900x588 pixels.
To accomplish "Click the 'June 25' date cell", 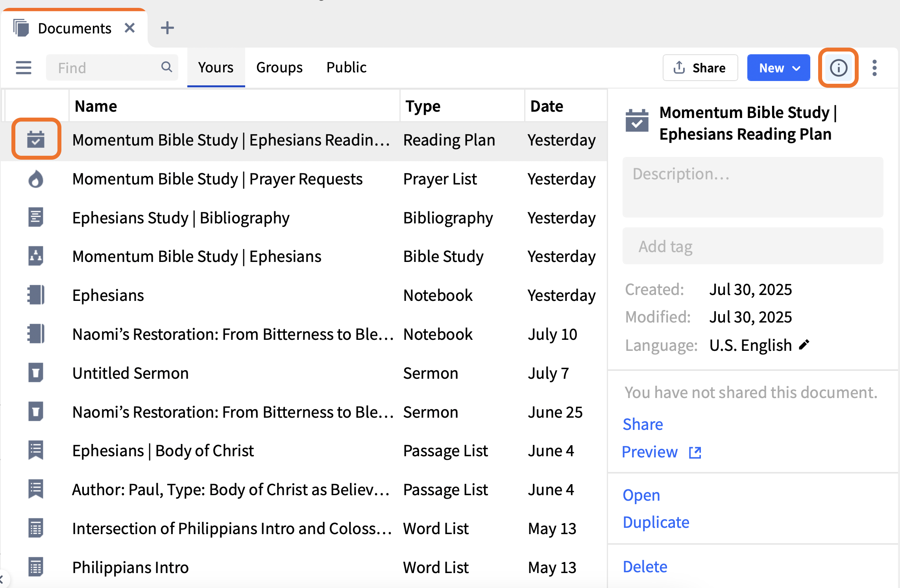I will pos(555,412).
